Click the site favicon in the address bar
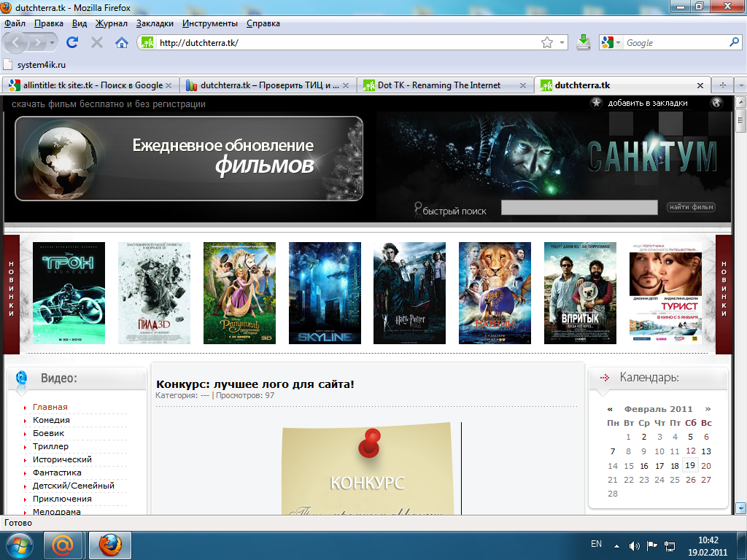747x560 pixels. (x=147, y=43)
